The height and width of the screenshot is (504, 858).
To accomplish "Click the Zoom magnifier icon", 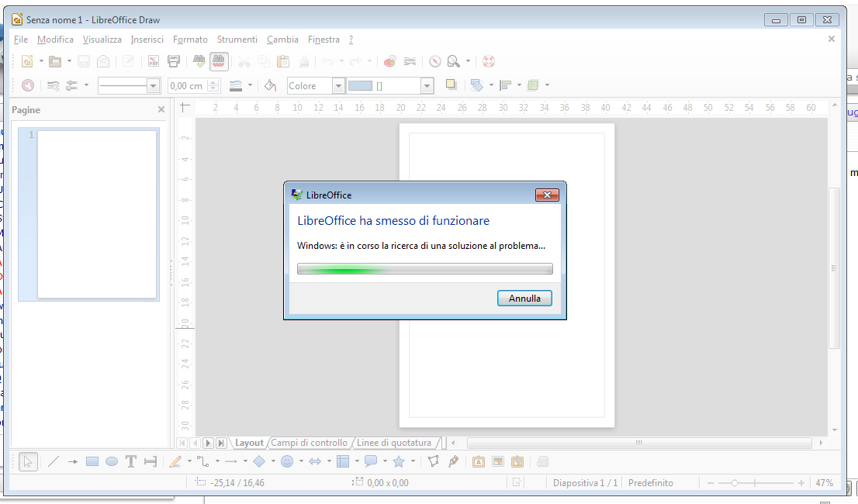I will (454, 61).
